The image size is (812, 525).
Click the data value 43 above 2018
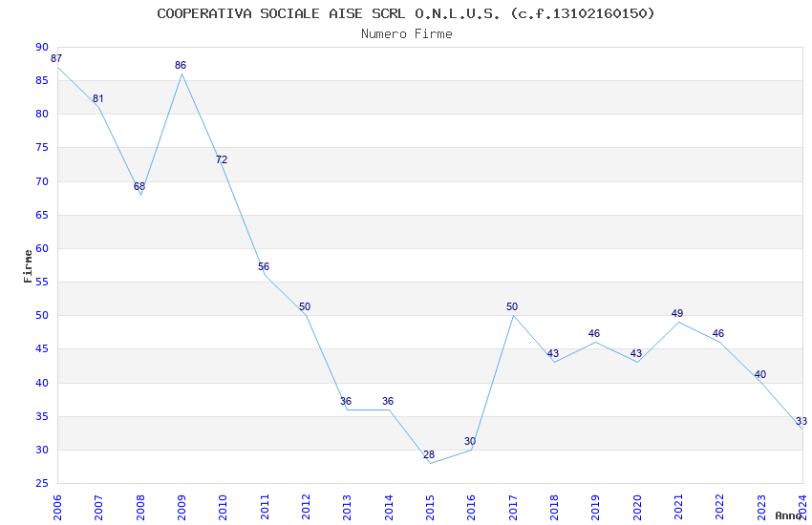point(553,353)
